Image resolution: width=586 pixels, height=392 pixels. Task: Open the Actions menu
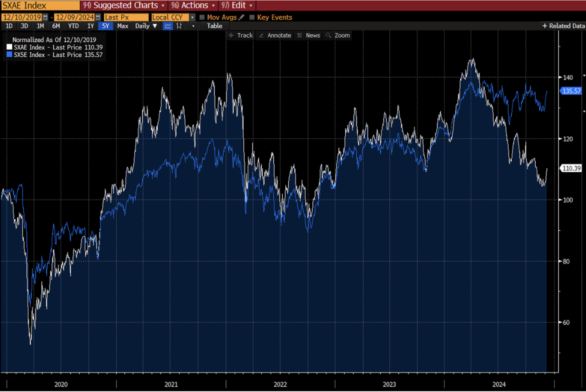pyautogui.click(x=193, y=5)
